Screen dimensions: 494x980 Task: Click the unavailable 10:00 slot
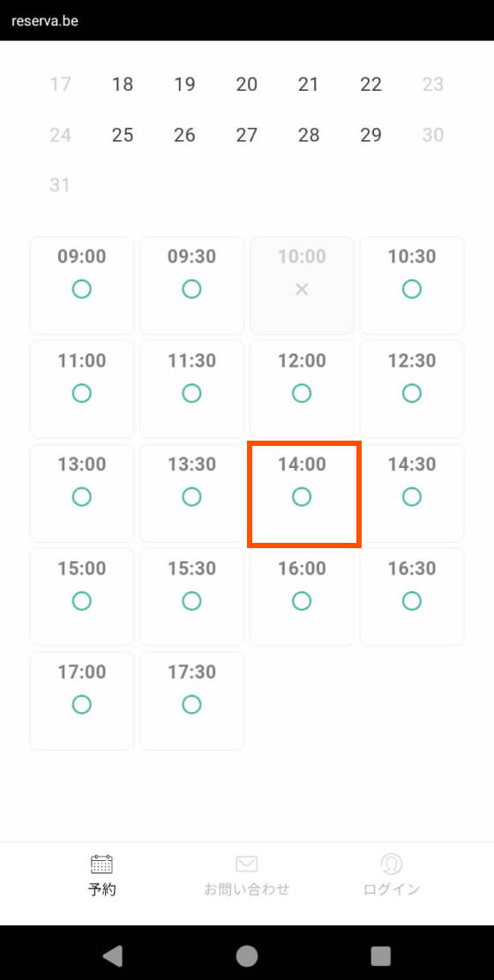(302, 286)
